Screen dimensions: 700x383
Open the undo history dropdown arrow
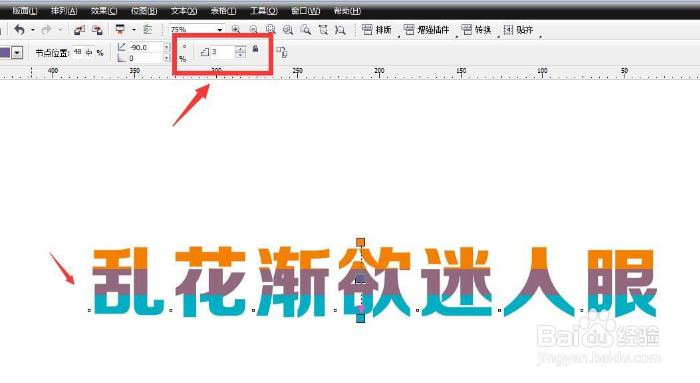[x=33, y=30]
